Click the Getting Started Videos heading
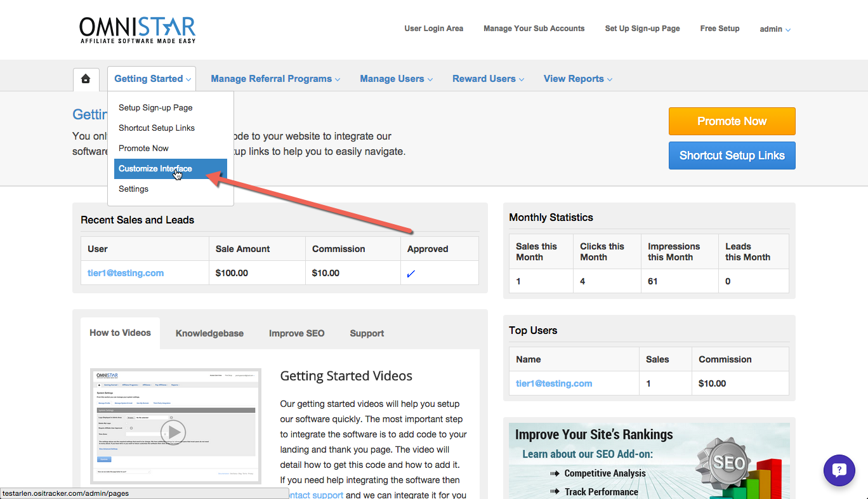The height and width of the screenshot is (499, 868). click(346, 376)
